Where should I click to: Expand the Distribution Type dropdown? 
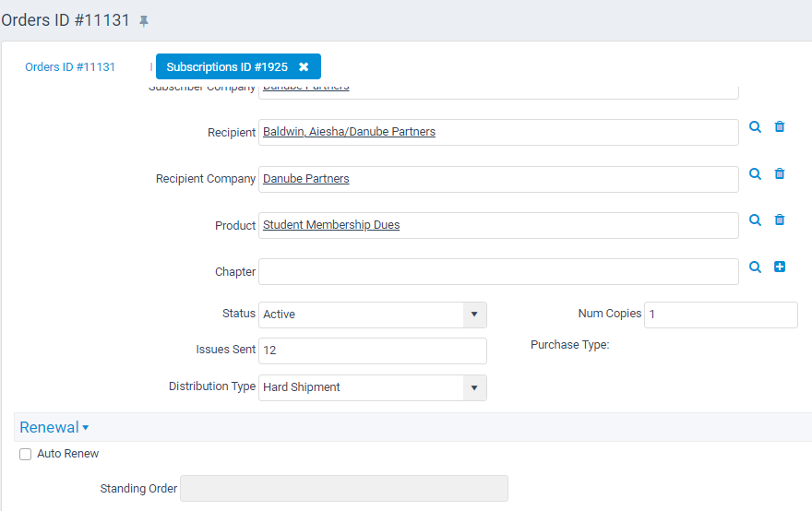(473, 387)
